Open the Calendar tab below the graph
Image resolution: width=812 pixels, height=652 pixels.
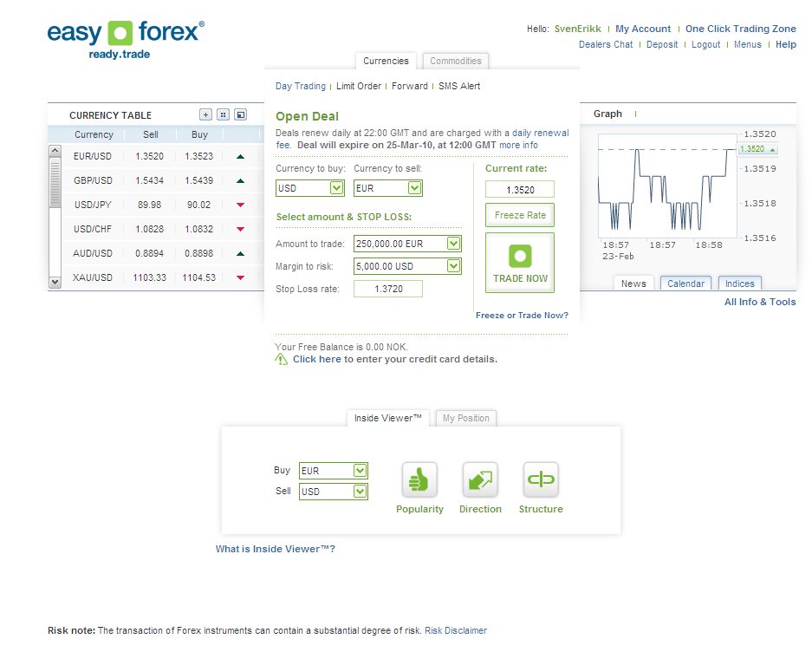pyautogui.click(x=685, y=284)
